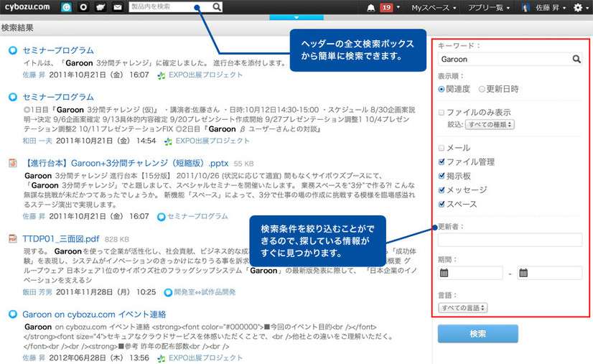This screenshot has height=364, width=593.
Task: Open セミナープログラム link under pptx result
Action: click(197, 216)
